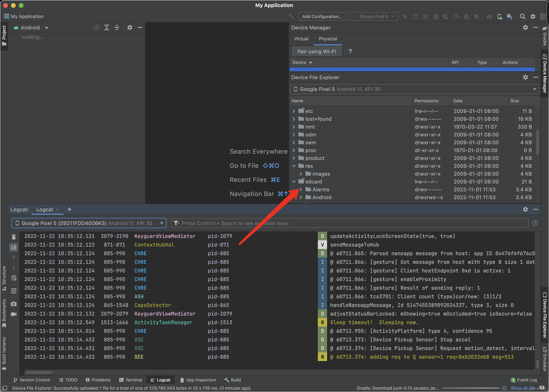Screen dimensions: 549x392
Task: Open Device Manager panel gear settings
Action: (x=525, y=27)
